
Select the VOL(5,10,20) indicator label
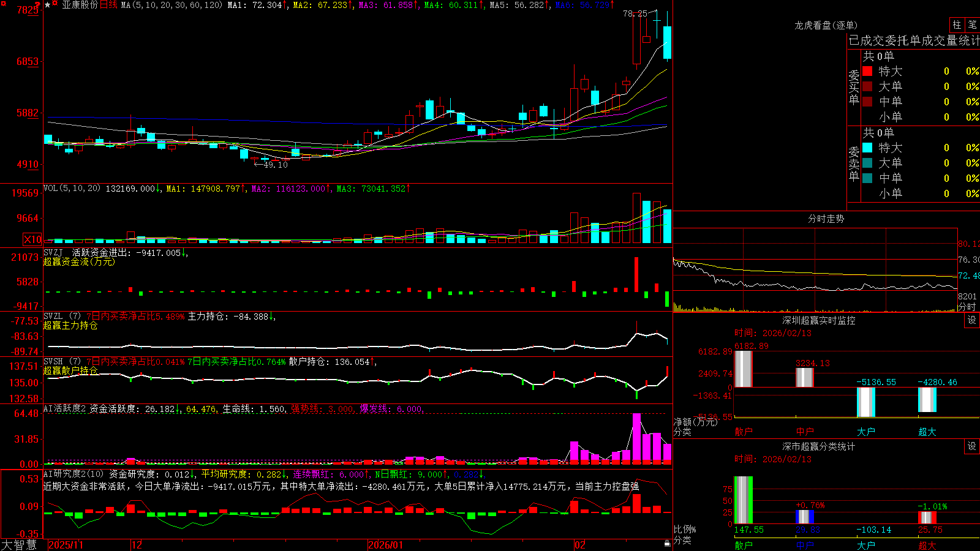[x=72, y=189]
